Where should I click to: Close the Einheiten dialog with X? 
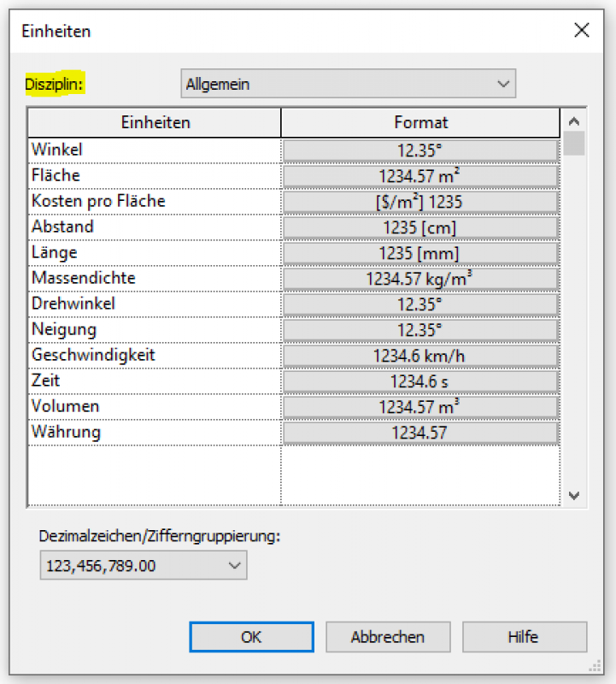(582, 31)
